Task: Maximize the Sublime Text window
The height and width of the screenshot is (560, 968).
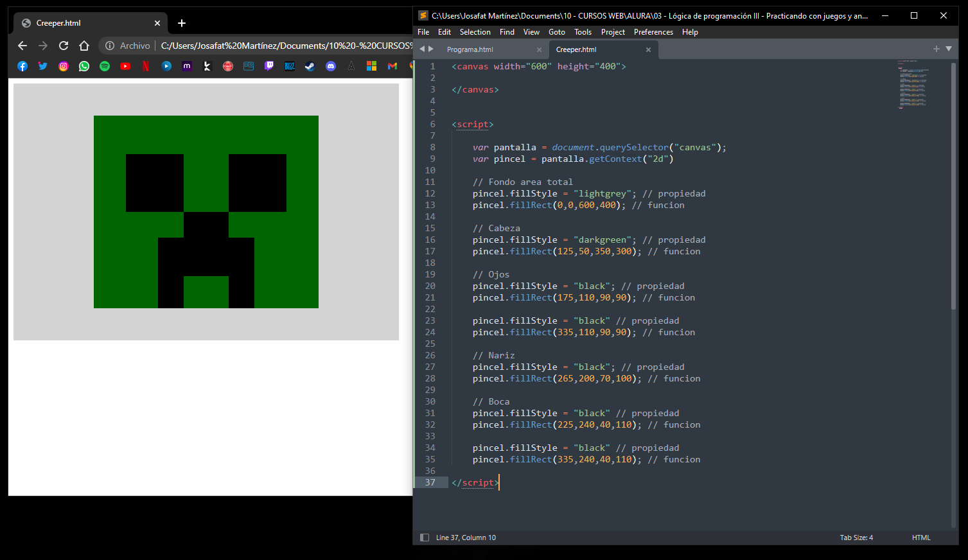Action: tap(914, 15)
